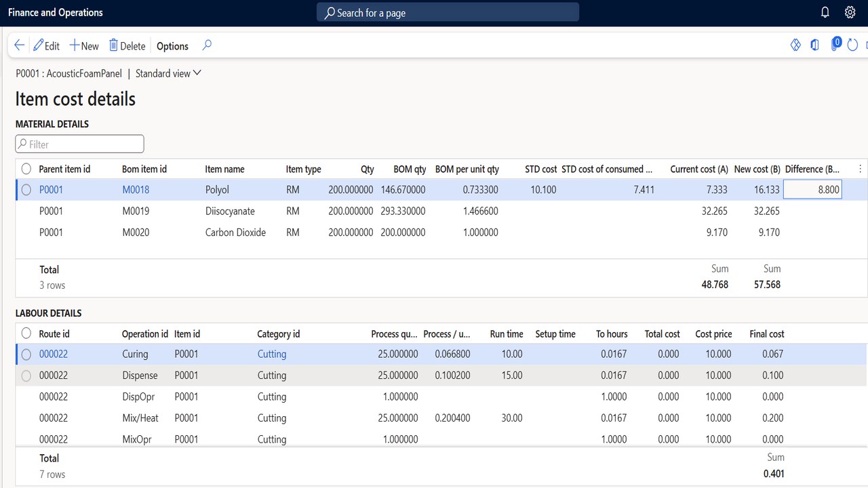868x488 pixels.
Task: Click the DispOpr operation cell
Action: coord(139,396)
